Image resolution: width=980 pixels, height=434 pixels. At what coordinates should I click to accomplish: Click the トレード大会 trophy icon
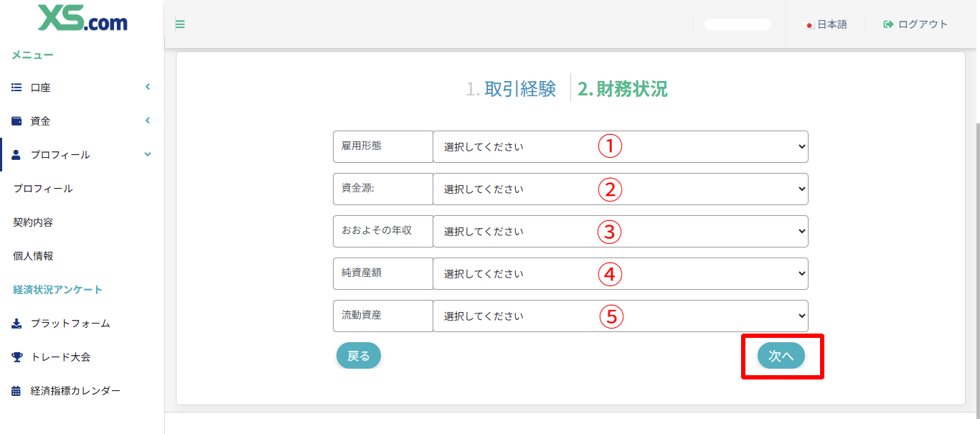[x=16, y=357]
